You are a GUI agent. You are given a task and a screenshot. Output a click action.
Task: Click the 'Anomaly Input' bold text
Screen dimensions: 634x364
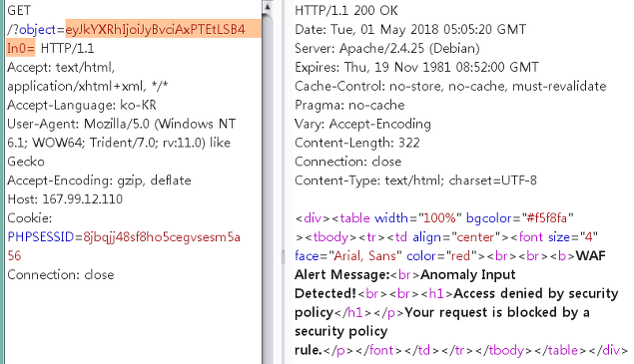point(468,274)
